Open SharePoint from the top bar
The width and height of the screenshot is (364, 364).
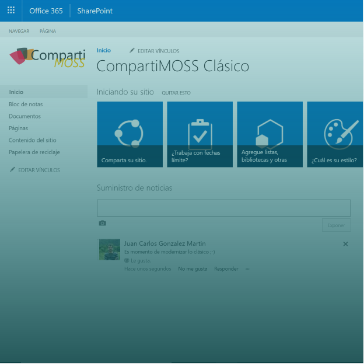[95, 11]
